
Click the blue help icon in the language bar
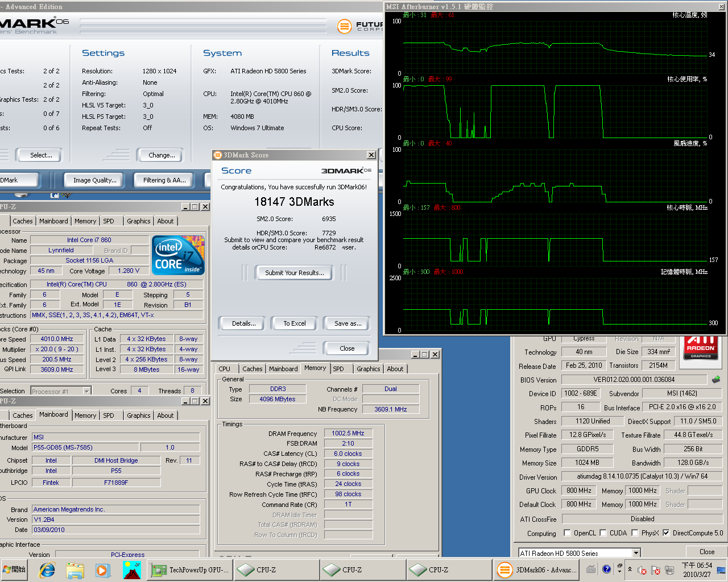[x=607, y=569]
